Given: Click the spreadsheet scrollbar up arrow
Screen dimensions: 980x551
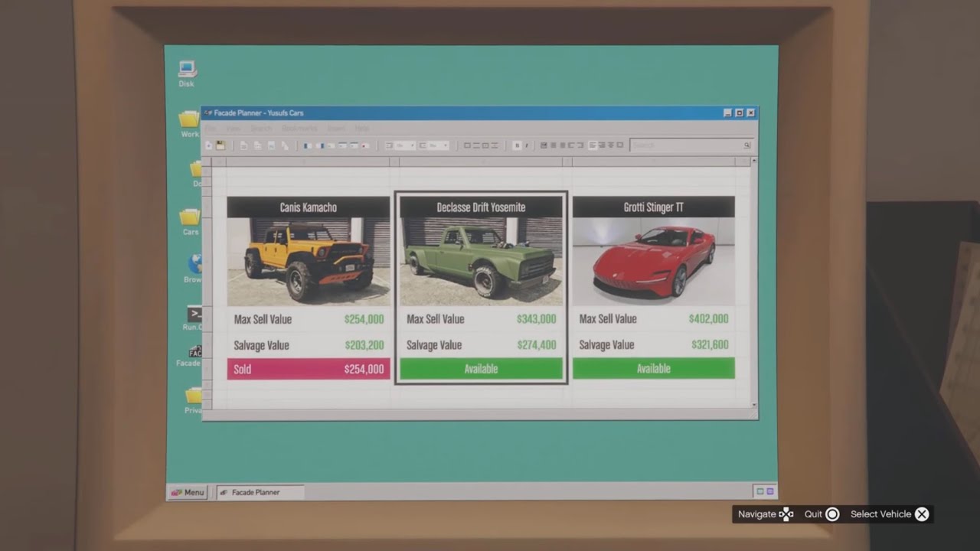Looking at the screenshot, I should point(754,161).
